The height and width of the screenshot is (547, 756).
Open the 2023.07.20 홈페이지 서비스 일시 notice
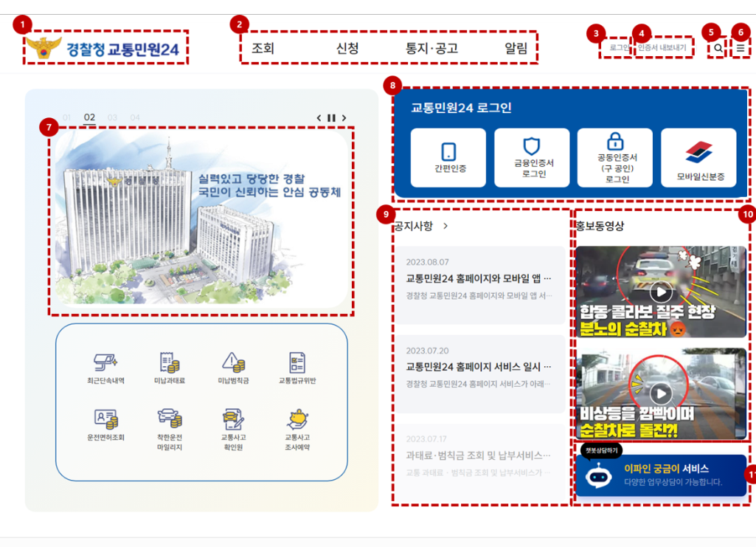pos(480,374)
